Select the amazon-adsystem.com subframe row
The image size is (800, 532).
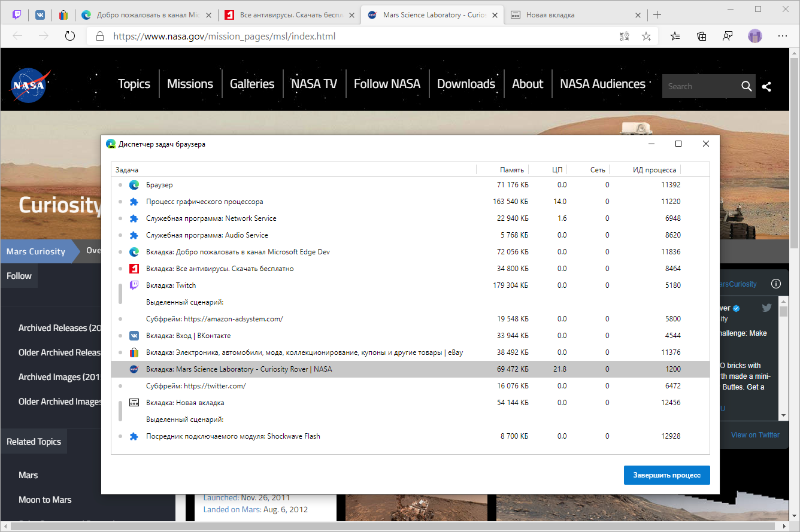pyautogui.click(x=410, y=319)
